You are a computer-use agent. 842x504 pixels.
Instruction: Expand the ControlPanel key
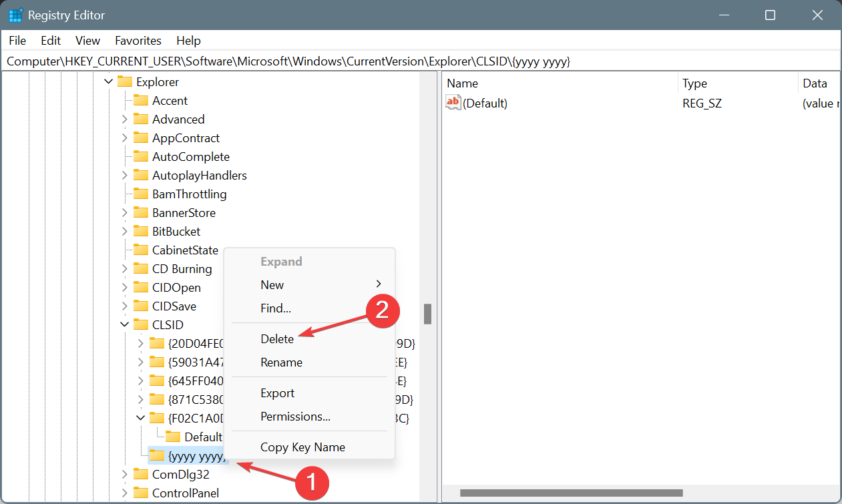pos(125,493)
